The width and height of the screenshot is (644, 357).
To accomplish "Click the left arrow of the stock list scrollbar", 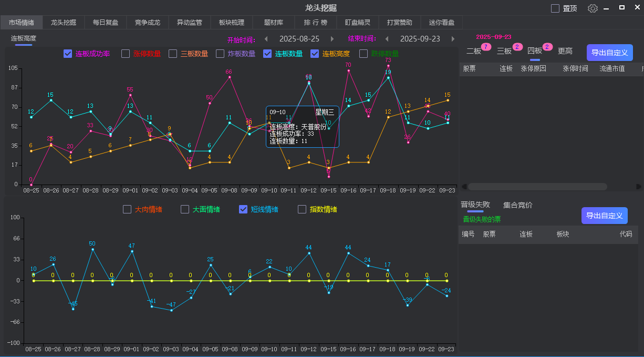I will (x=463, y=186).
